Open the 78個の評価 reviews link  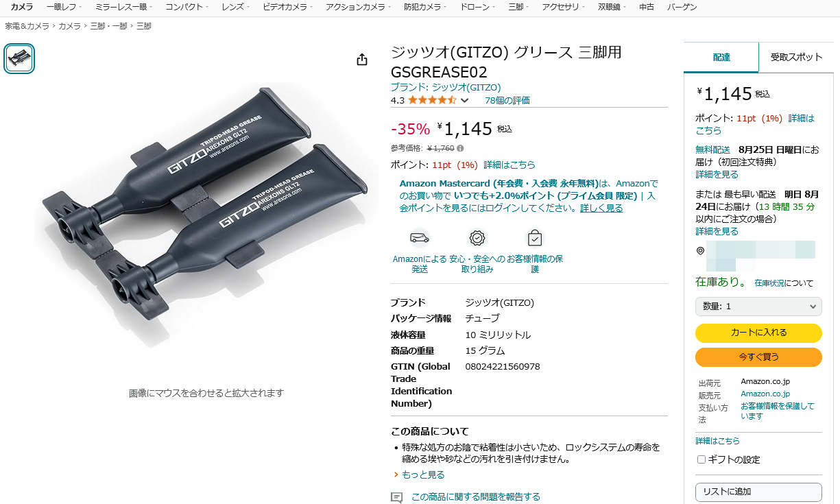click(x=507, y=100)
